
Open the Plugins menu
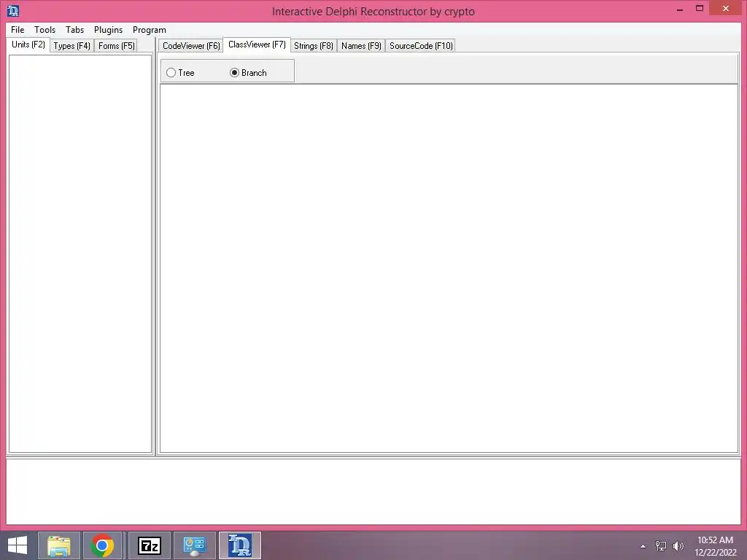point(108,29)
